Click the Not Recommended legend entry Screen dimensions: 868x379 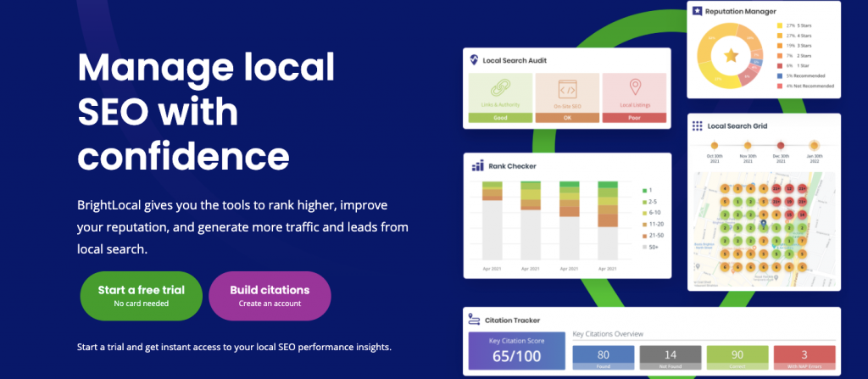pos(805,86)
